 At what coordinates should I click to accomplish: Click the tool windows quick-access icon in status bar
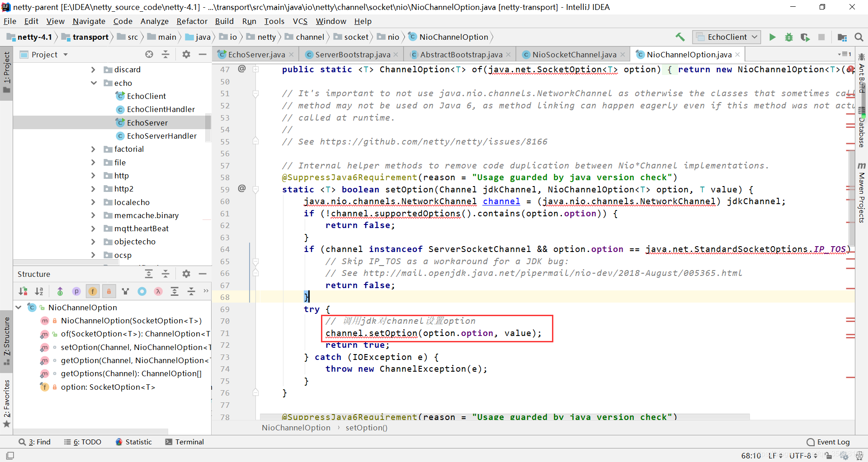[x=10, y=456]
